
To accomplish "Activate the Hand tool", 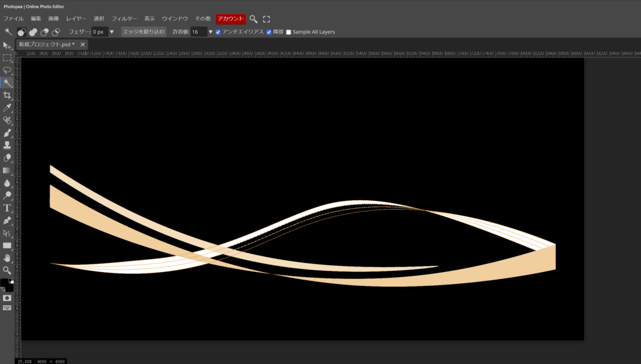I will [x=7, y=258].
